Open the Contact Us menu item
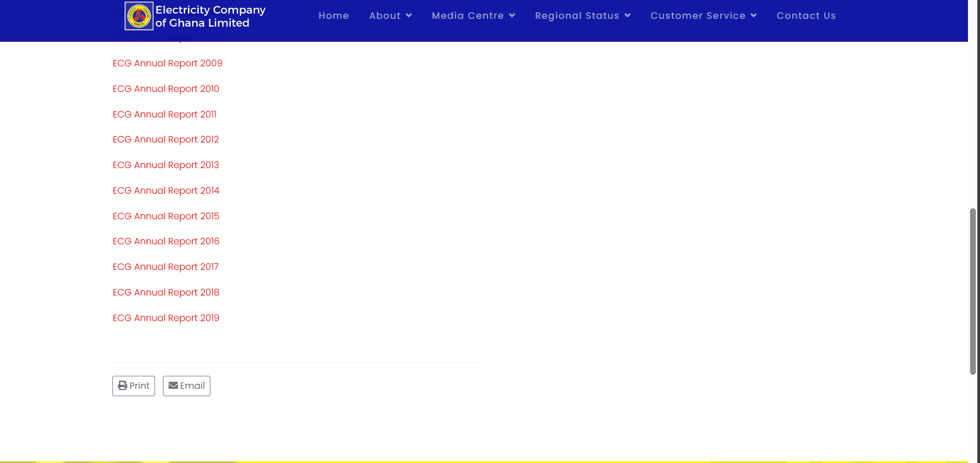This screenshot has height=463, width=980. pos(806,16)
